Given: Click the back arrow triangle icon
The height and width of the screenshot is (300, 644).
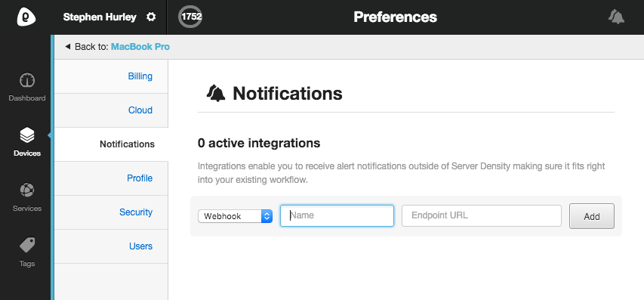Looking at the screenshot, I should (68, 47).
